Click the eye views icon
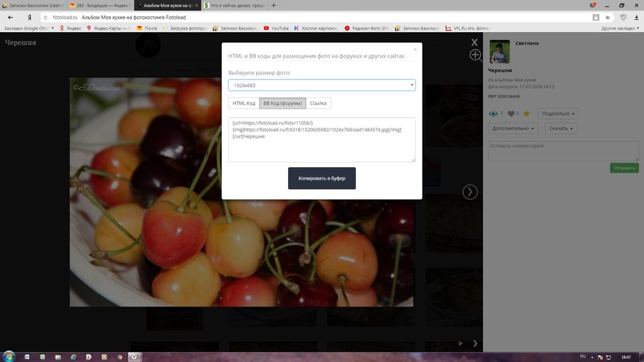This screenshot has height=362, width=644. [x=494, y=114]
